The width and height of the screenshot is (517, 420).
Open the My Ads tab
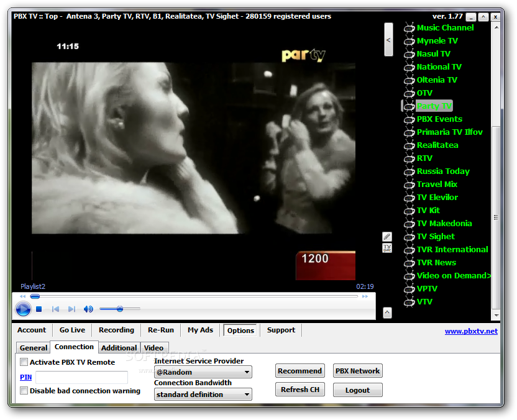[201, 330]
